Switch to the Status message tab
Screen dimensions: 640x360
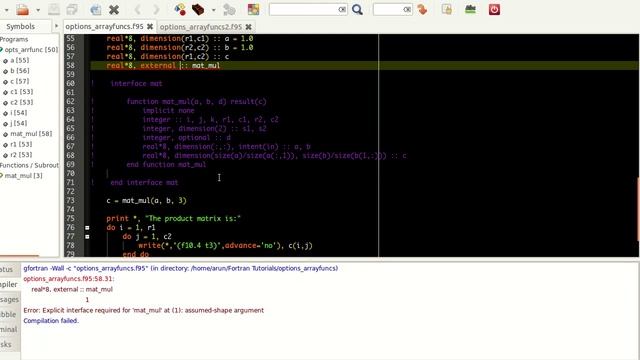click(x=7, y=270)
